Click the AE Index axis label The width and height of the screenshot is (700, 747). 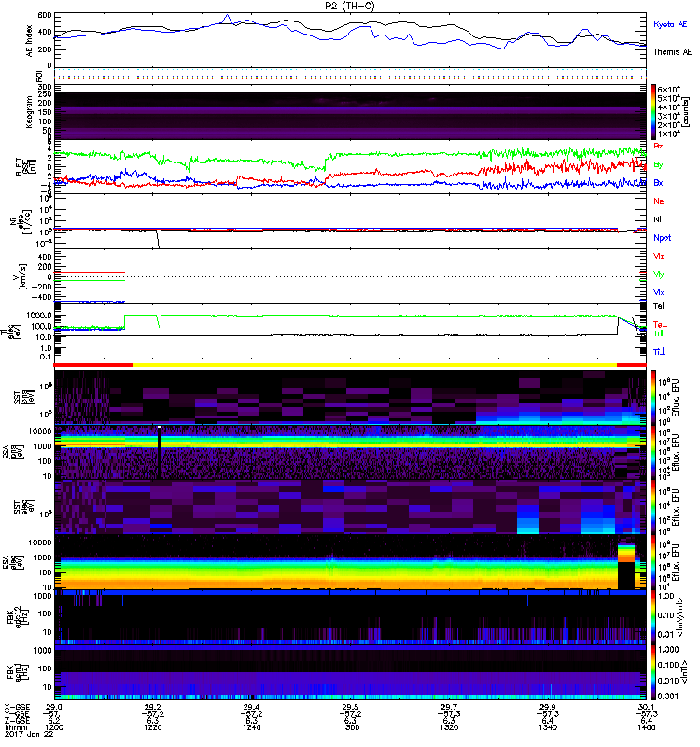pyautogui.click(x=30, y=41)
